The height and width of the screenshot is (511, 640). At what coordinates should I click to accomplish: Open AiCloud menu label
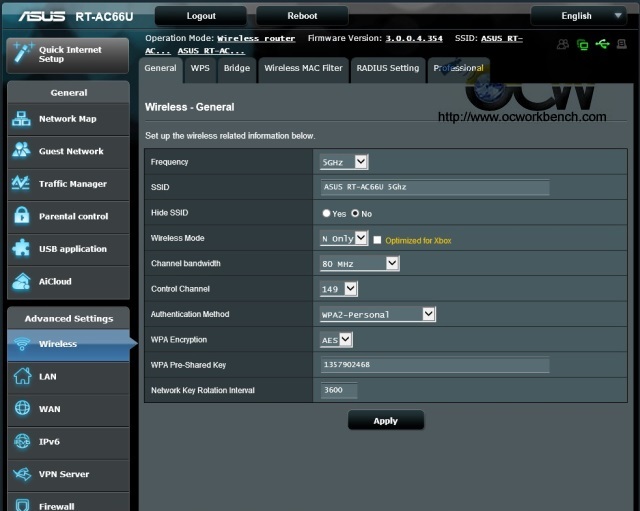(55, 282)
